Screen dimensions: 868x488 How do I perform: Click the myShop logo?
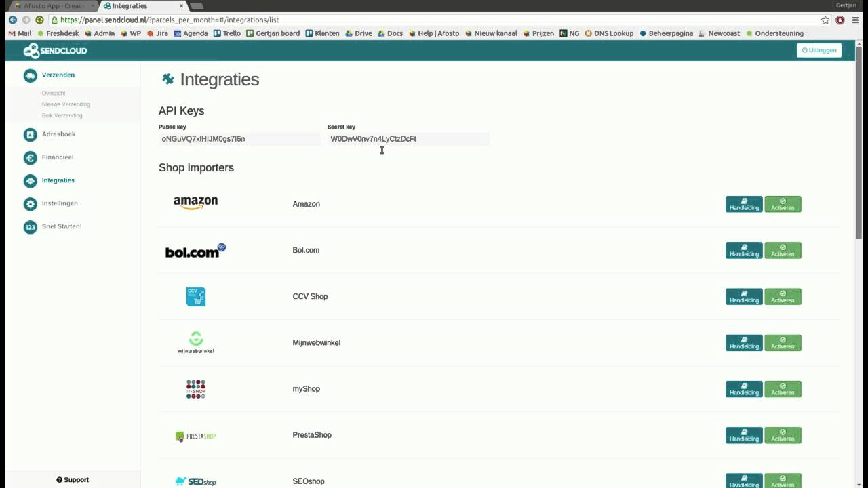pos(195,389)
